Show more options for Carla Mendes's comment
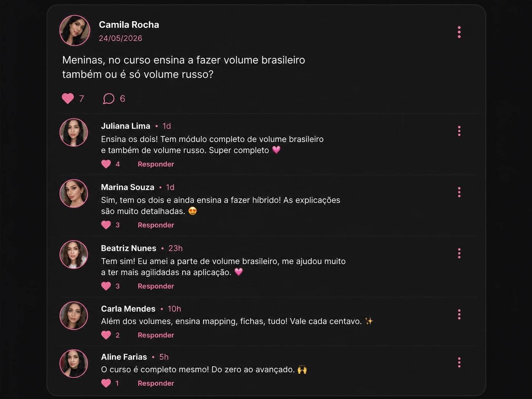Image resolution: width=532 pixels, height=399 pixels. (459, 314)
